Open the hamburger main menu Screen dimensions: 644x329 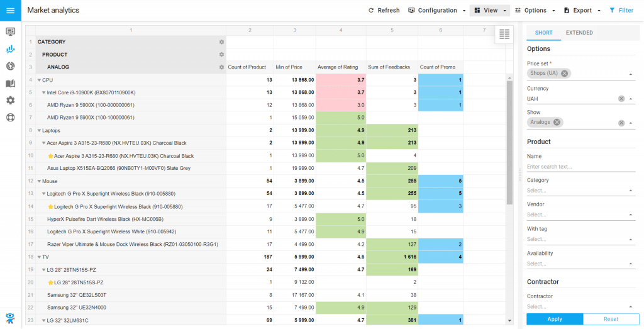pos(10,10)
